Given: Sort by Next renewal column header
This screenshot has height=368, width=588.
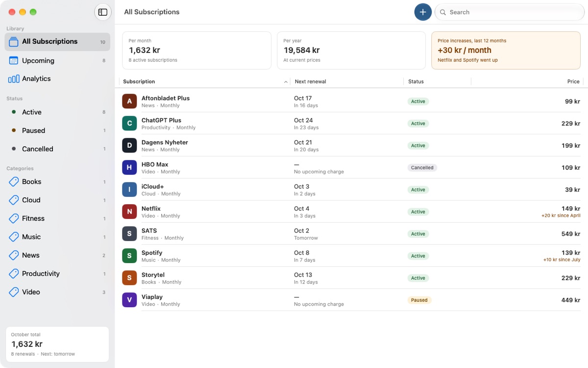Looking at the screenshot, I should 310,81.
